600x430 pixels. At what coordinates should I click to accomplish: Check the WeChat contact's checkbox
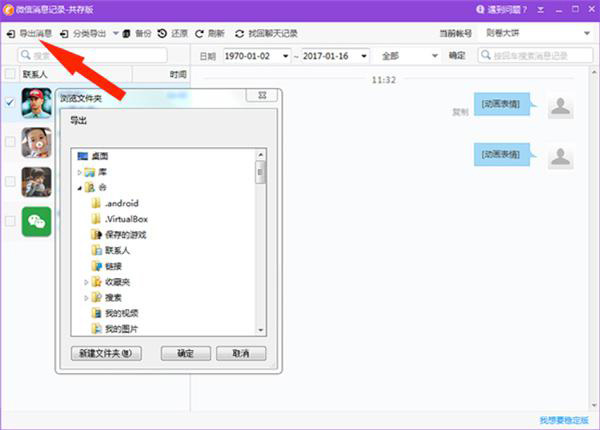tap(10, 221)
